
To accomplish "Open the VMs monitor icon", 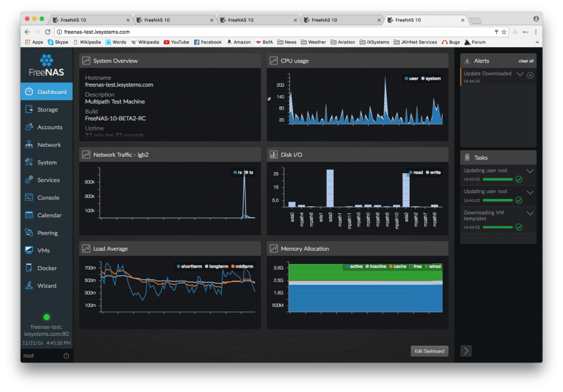I will pos(29,250).
